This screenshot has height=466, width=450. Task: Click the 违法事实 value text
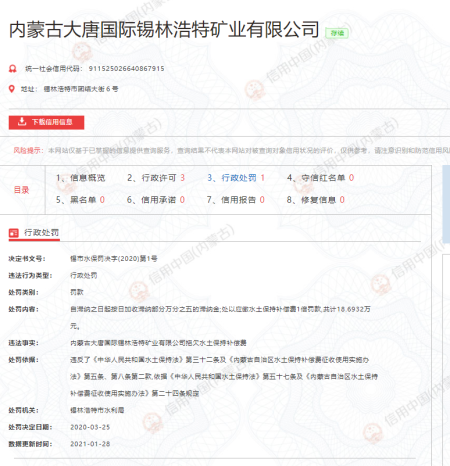point(158,343)
